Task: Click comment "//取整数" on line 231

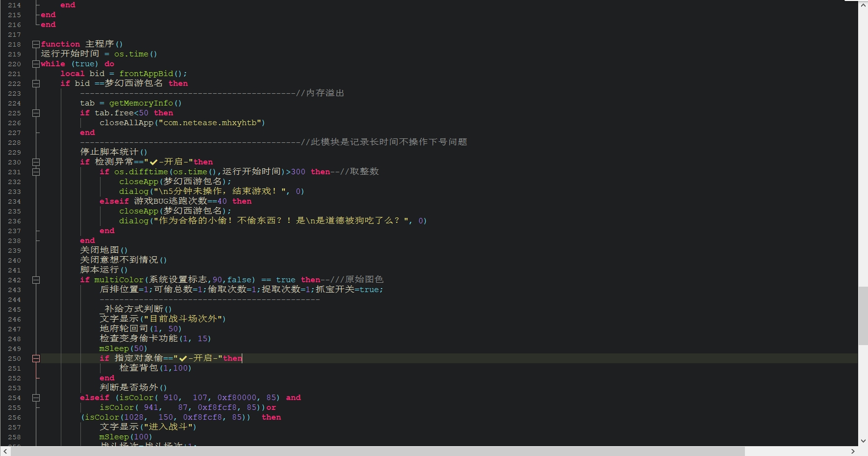Action: coord(359,172)
